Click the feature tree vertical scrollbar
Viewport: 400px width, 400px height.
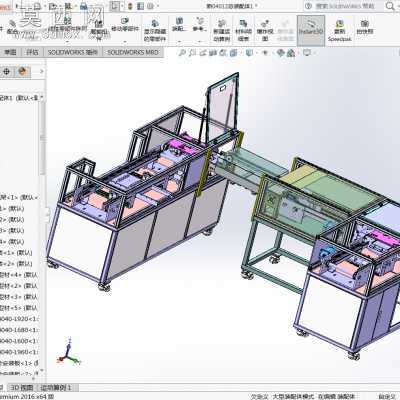pyautogui.click(x=42, y=138)
